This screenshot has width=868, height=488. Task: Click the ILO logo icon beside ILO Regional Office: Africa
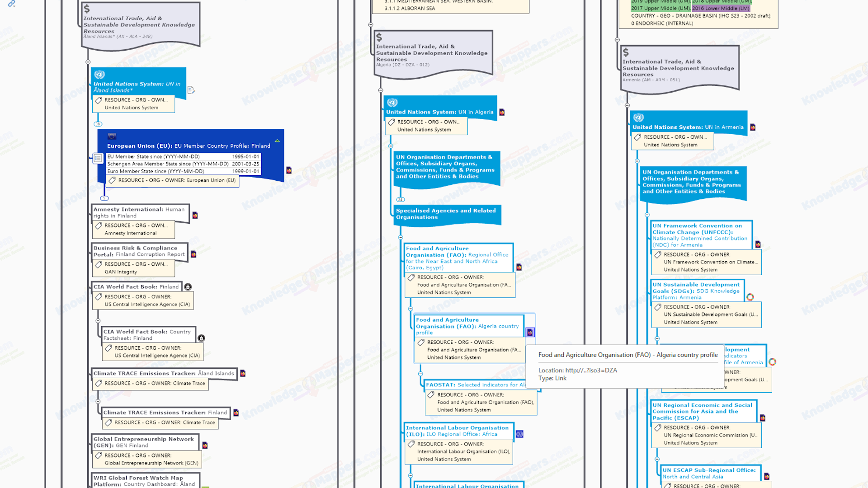(x=519, y=434)
